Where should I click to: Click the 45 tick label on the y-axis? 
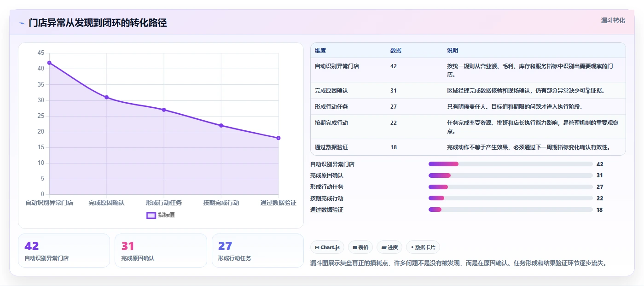pos(41,53)
